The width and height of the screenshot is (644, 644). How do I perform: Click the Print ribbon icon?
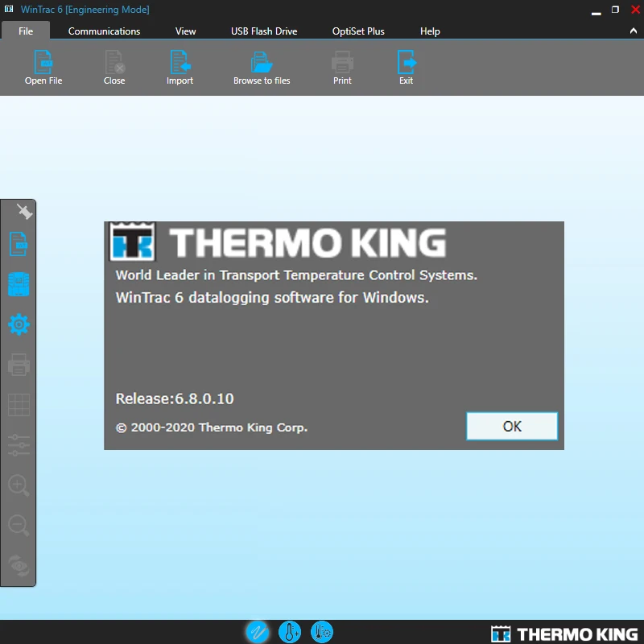pyautogui.click(x=342, y=62)
